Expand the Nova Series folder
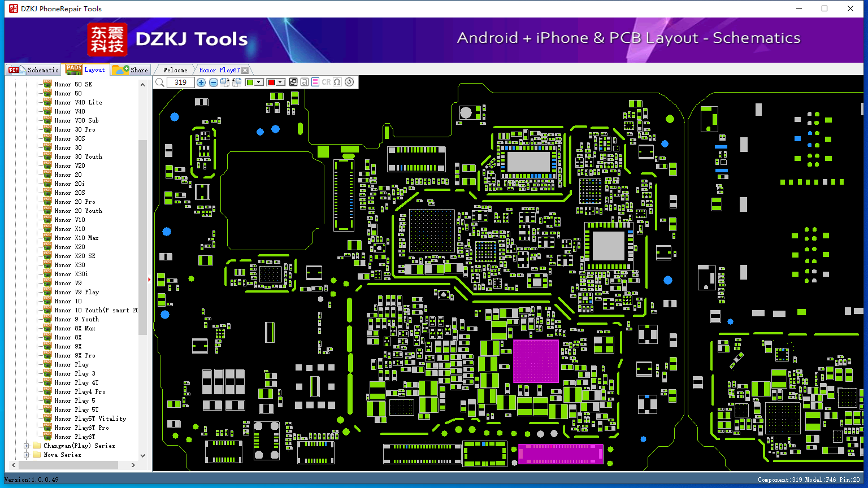The width and height of the screenshot is (868, 488). coord(26,455)
